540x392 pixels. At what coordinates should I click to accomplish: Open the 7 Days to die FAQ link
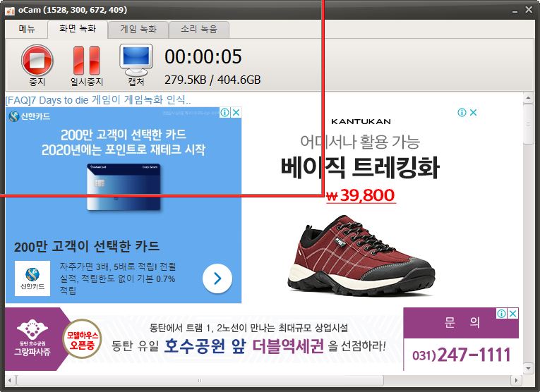click(x=98, y=100)
